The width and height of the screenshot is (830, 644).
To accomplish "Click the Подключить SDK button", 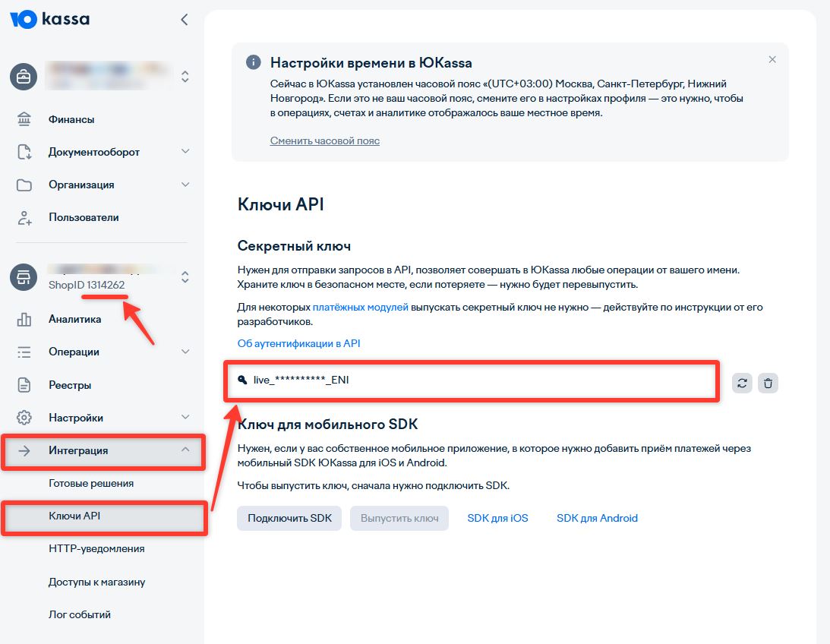I will point(289,518).
